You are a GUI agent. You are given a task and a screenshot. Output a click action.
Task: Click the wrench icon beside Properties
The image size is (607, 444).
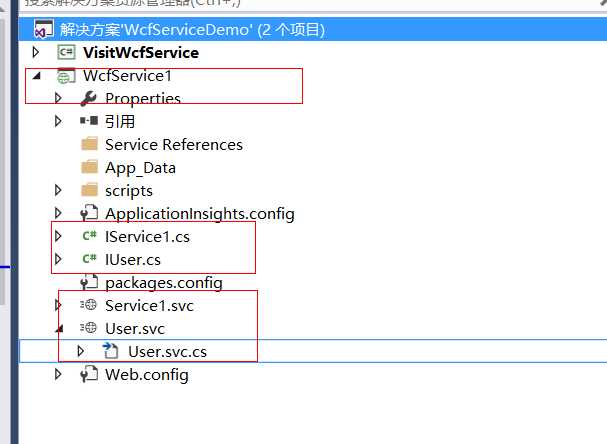point(89,98)
